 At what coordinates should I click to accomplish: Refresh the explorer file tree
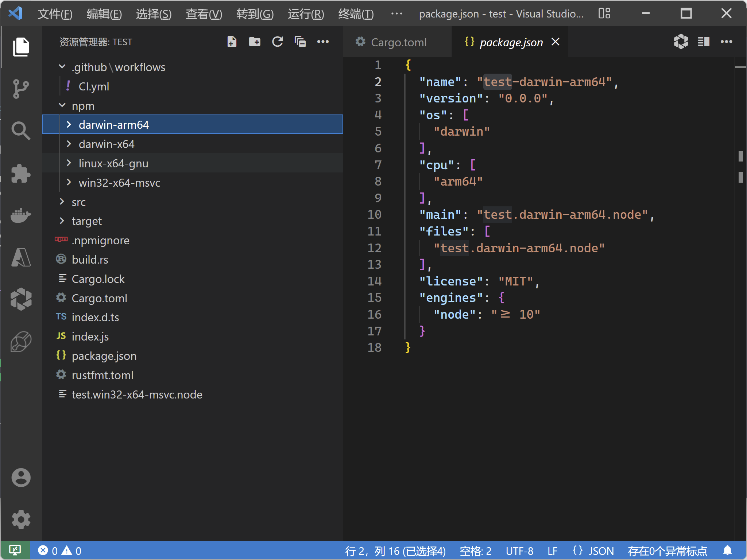point(278,42)
